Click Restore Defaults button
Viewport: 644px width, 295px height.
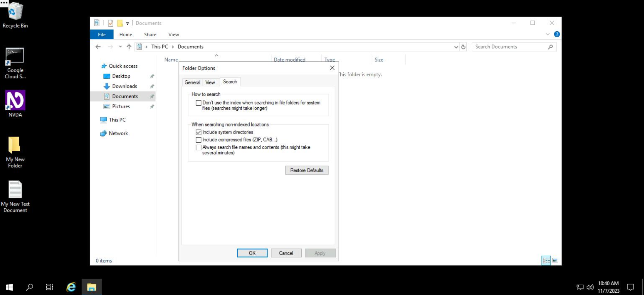click(307, 170)
